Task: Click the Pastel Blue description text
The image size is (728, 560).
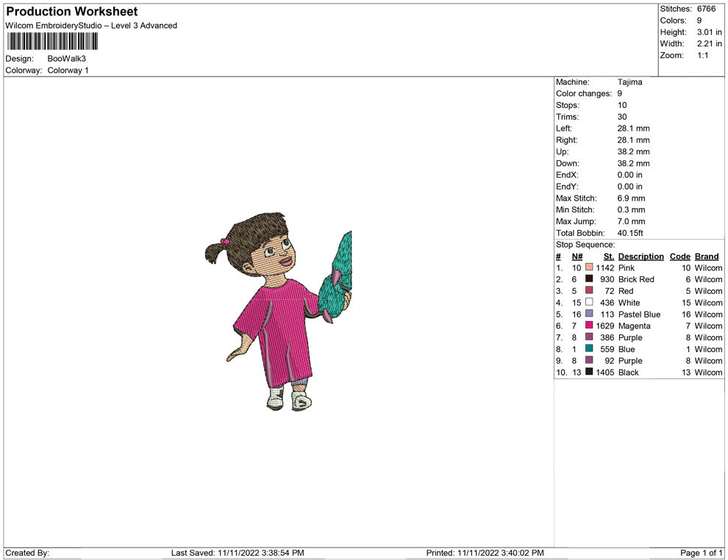Action: pyautogui.click(x=639, y=314)
